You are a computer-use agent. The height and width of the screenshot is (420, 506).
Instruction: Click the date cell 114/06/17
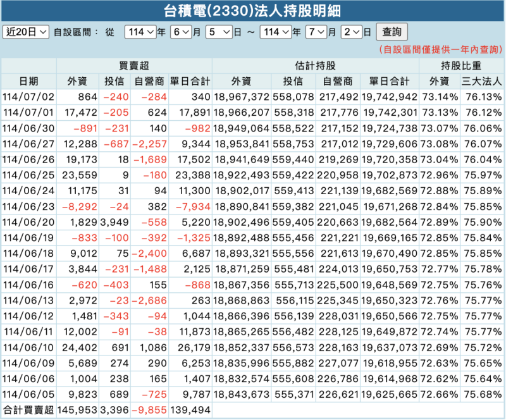[28, 269]
